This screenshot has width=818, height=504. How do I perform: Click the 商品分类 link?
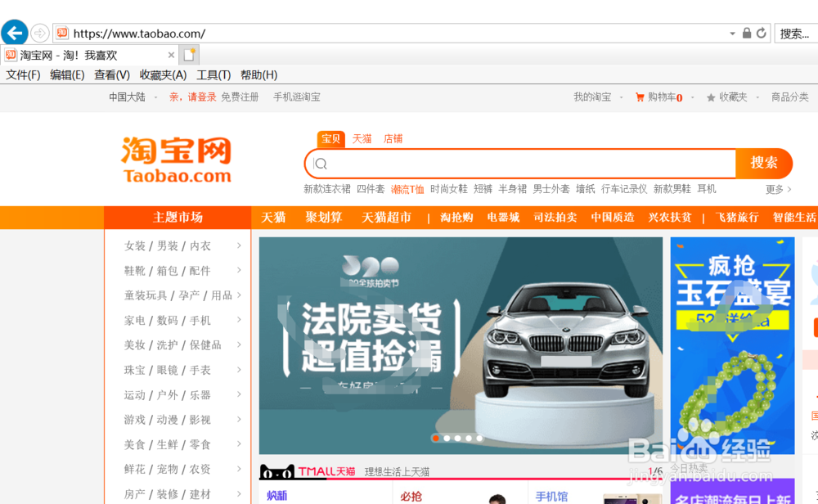click(790, 97)
